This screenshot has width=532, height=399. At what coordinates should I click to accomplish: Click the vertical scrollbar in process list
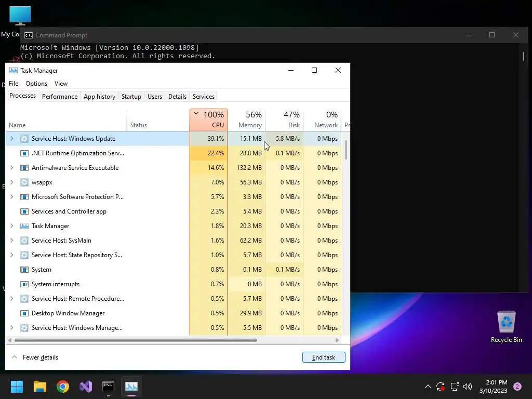pyautogui.click(x=346, y=150)
